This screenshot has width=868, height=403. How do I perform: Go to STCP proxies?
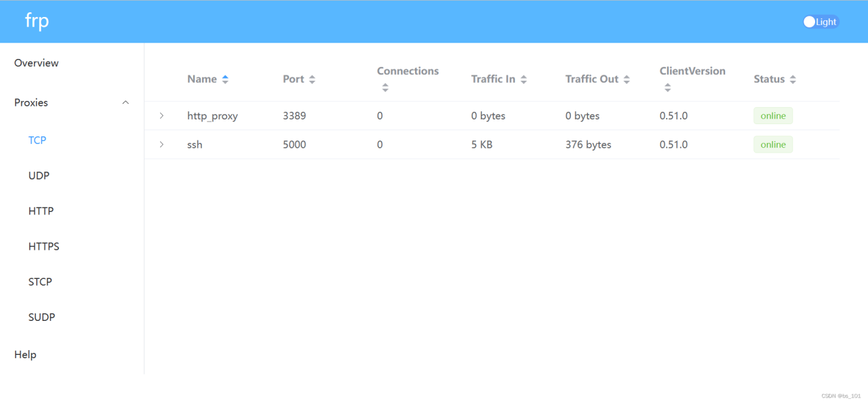40,282
